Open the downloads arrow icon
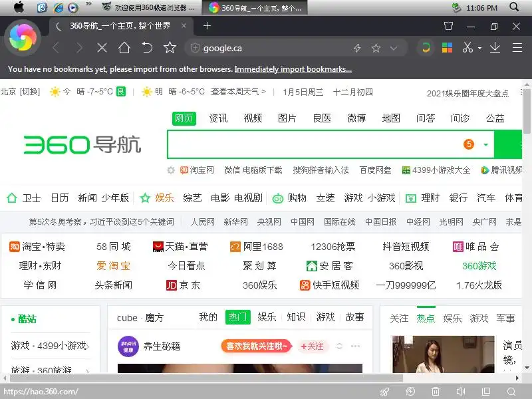532x399 pixels. point(495,47)
